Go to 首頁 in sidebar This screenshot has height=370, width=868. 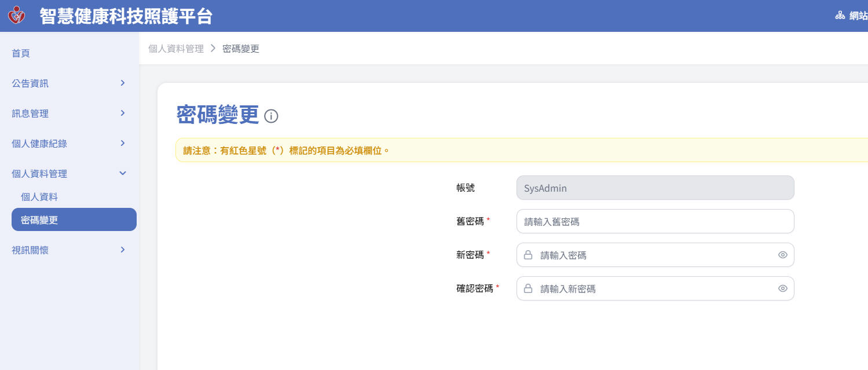pyautogui.click(x=21, y=53)
